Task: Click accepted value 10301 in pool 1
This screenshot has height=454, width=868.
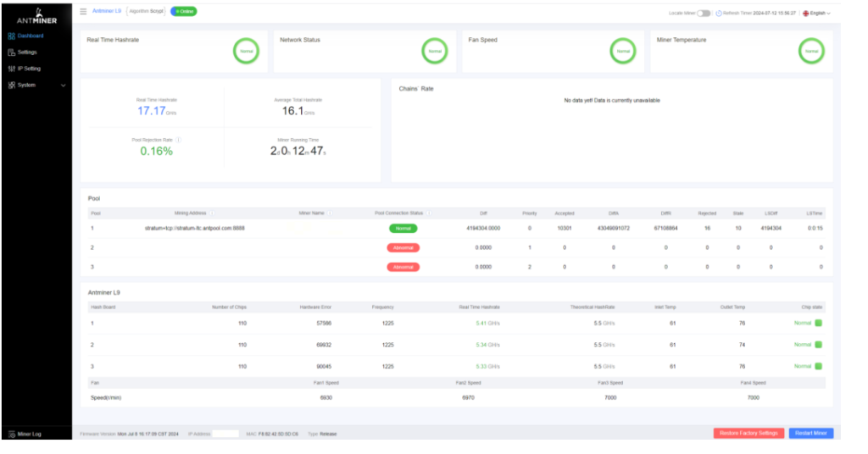Action: point(564,229)
